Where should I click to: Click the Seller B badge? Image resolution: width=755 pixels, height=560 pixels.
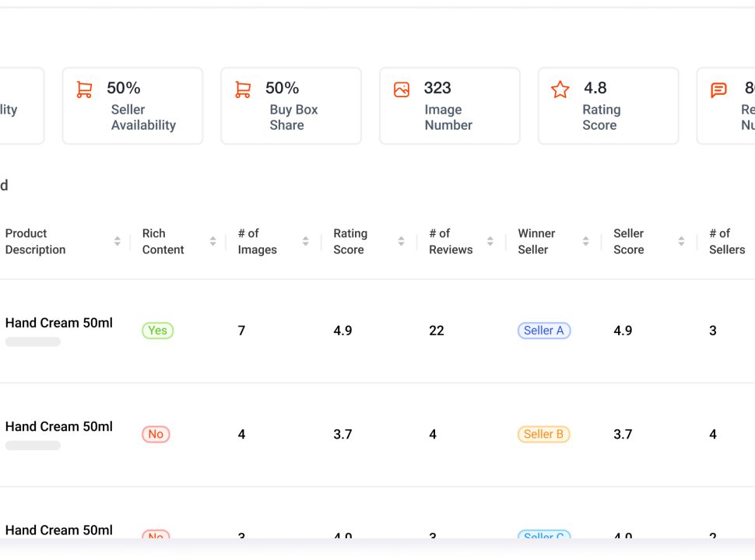(x=543, y=434)
